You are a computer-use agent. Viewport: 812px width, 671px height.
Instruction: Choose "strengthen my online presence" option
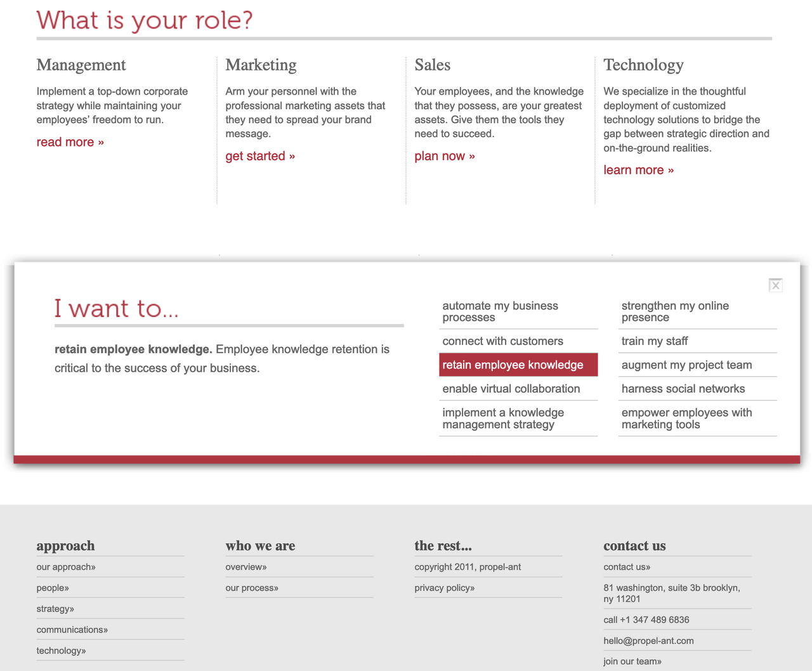675,311
